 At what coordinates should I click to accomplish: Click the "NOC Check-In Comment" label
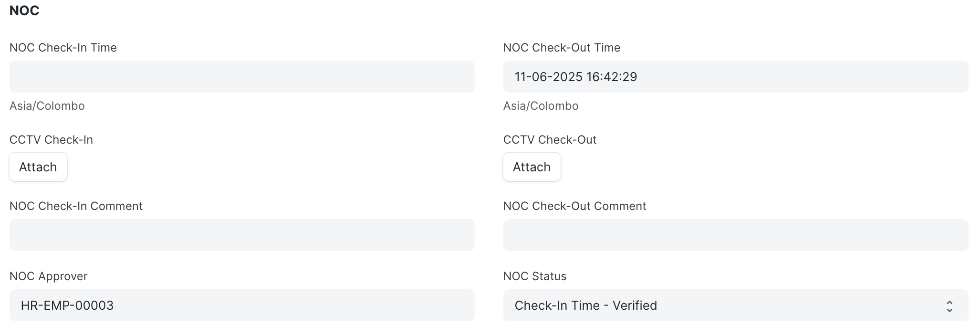point(76,206)
